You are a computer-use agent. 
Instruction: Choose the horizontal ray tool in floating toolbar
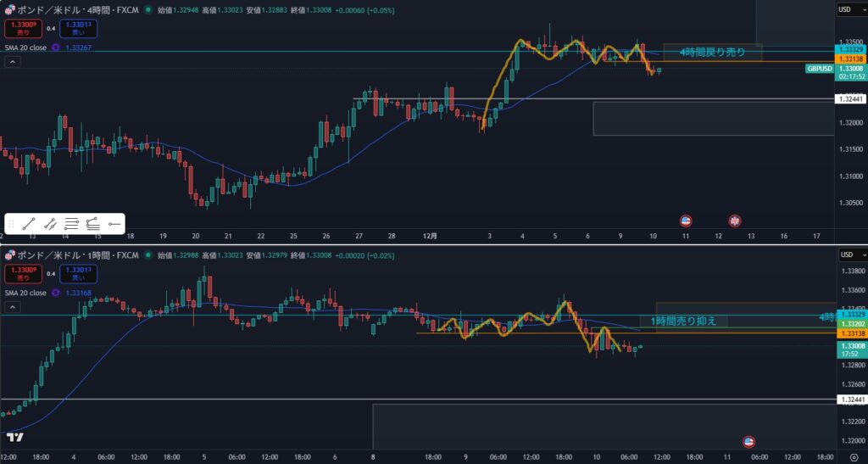(114, 224)
